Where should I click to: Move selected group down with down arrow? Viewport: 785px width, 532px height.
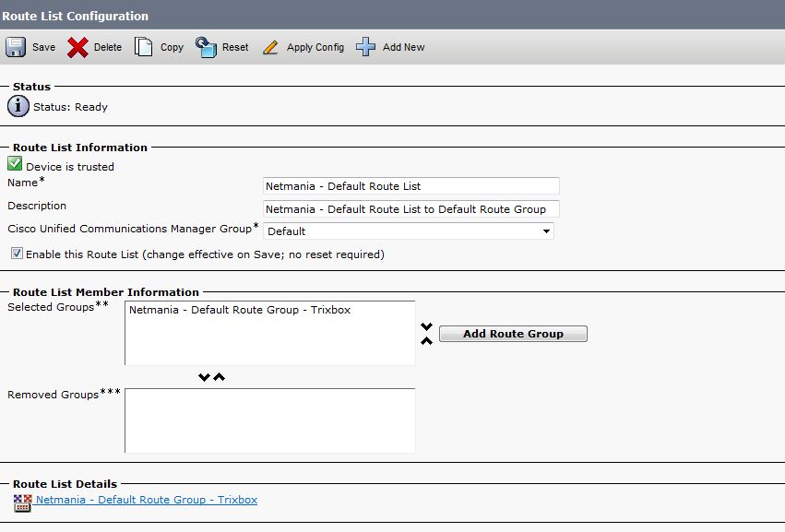click(x=426, y=326)
